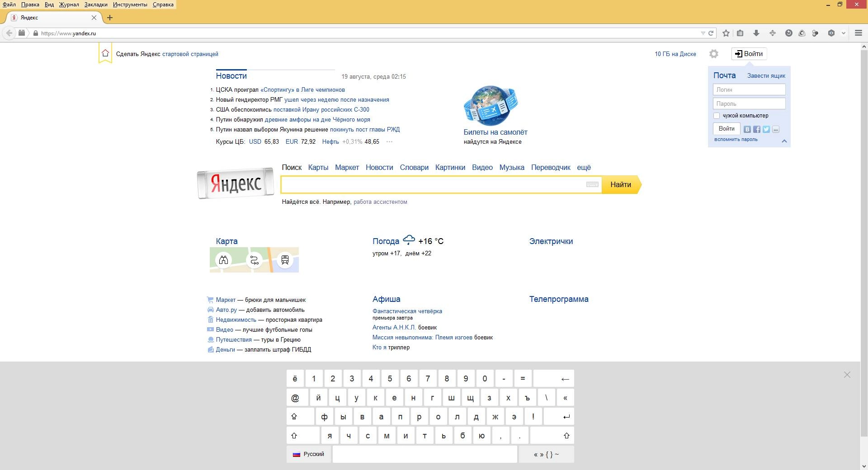Tick the 'чужой компьютер' checkbox
Screen dimensions: 868x470
[x=717, y=116]
